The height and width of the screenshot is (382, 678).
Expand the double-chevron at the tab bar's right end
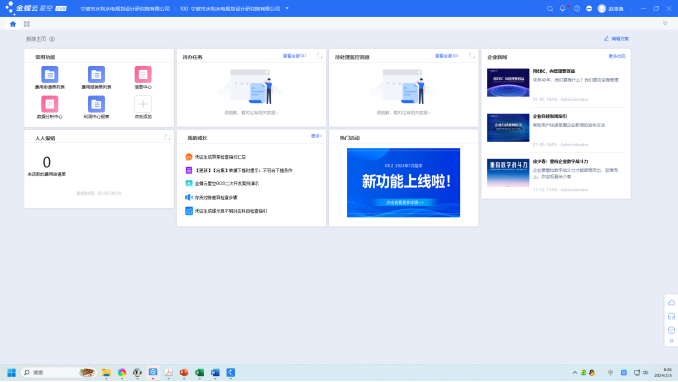[x=665, y=23]
